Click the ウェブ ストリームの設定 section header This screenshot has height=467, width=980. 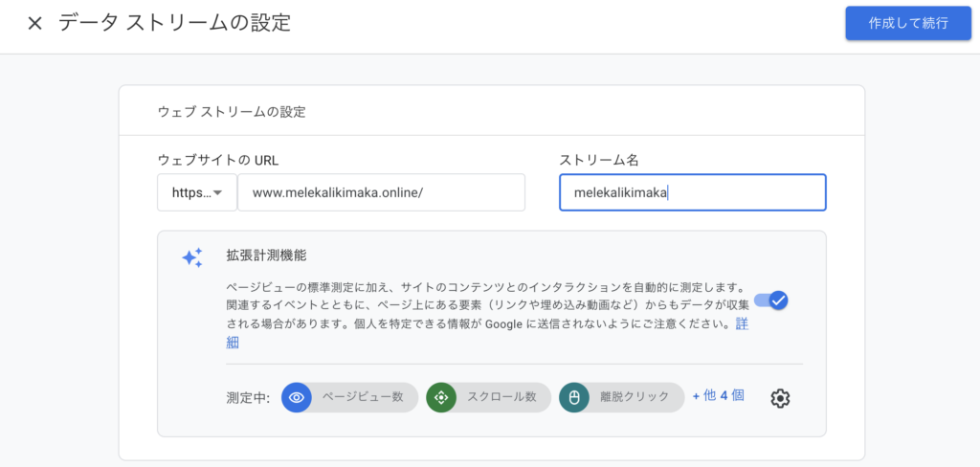coord(231,112)
